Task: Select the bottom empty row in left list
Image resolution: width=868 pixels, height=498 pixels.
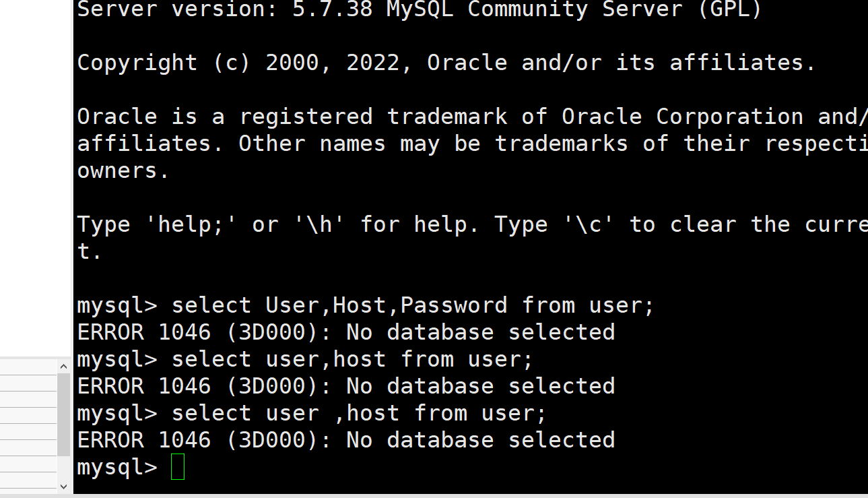Action: tap(28, 481)
